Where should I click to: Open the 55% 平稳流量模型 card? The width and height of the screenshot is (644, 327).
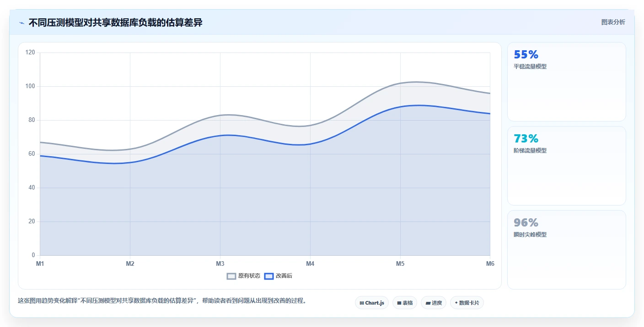[x=567, y=82]
